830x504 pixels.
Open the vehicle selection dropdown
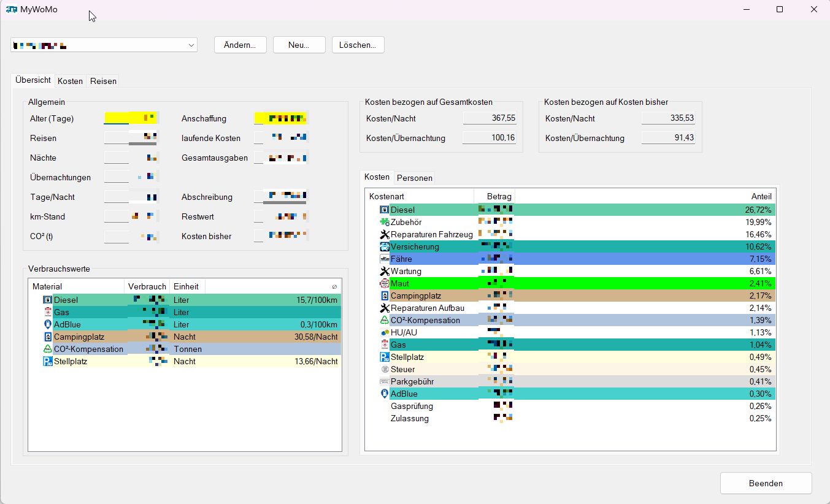[104, 45]
